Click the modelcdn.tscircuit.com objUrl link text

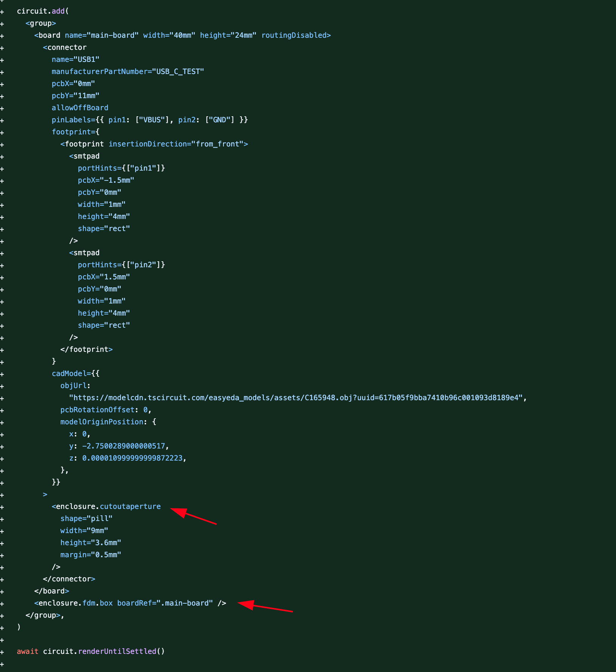298,398
